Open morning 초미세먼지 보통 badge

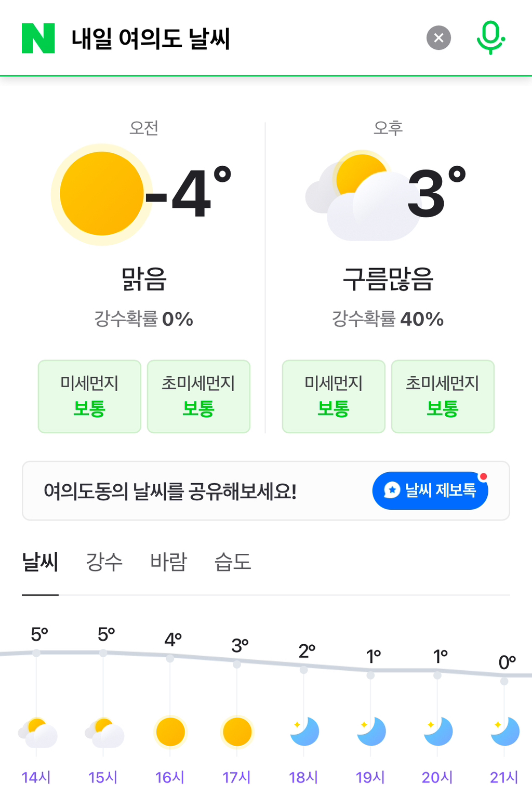[x=198, y=396]
